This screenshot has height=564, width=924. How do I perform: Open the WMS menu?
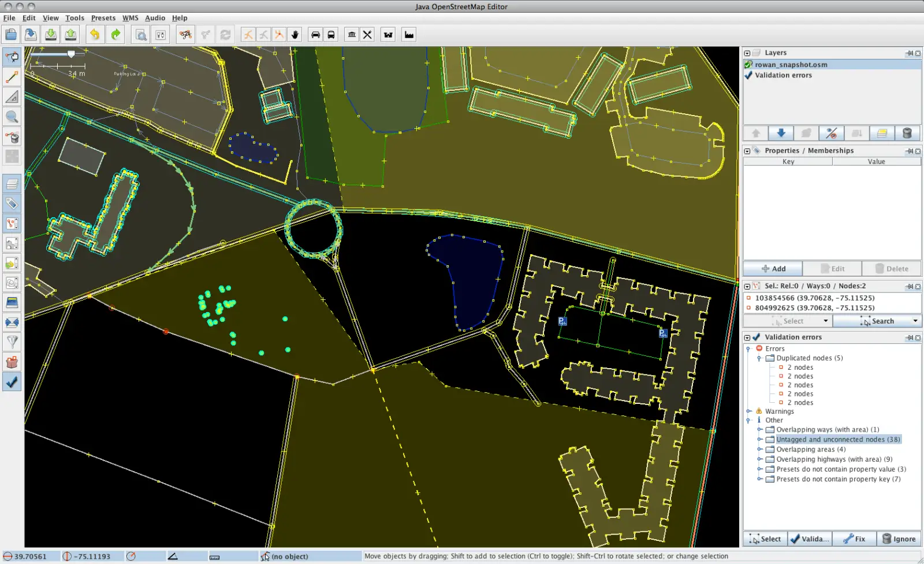point(130,18)
